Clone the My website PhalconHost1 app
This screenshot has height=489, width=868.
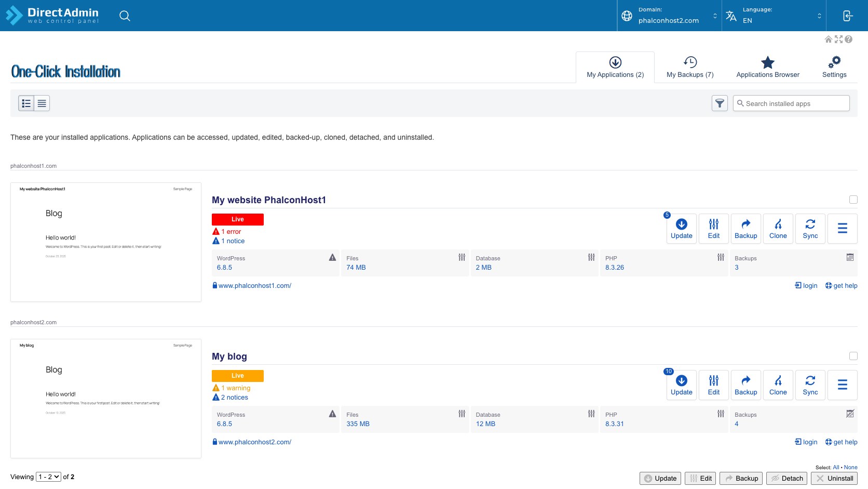tap(778, 229)
